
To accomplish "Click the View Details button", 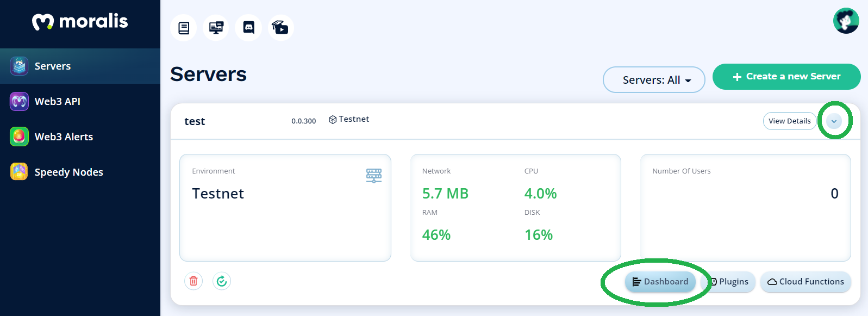I will tap(790, 121).
